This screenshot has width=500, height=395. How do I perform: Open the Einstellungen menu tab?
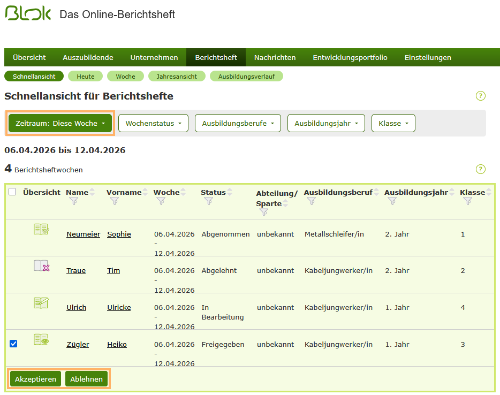(x=428, y=57)
